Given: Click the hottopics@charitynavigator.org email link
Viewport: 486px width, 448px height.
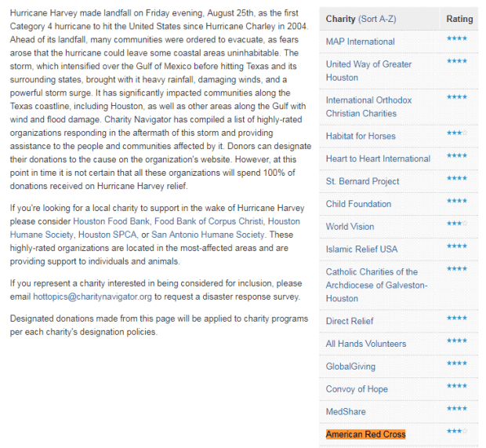Looking at the screenshot, I should [x=92, y=297].
